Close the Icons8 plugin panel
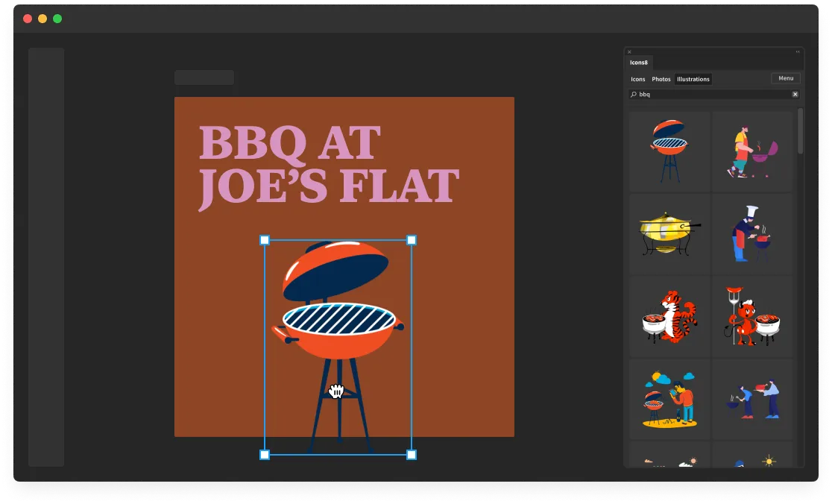The image size is (832, 504). tap(628, 51)
